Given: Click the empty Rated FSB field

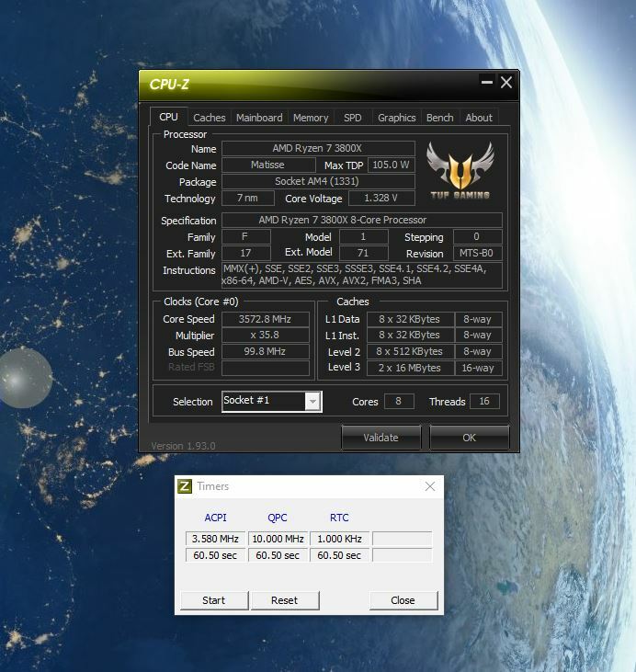Looking at the screenshot, I should pos(266,368).
